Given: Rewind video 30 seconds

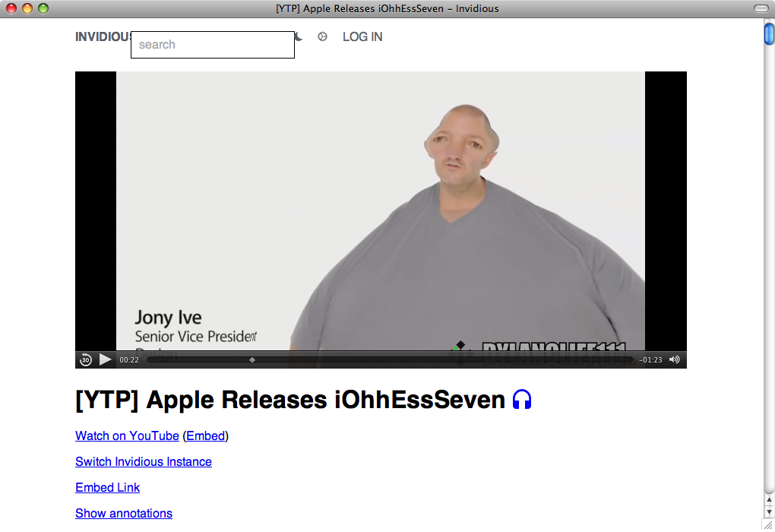Looking at the screenshot, I should click(86, 359).
